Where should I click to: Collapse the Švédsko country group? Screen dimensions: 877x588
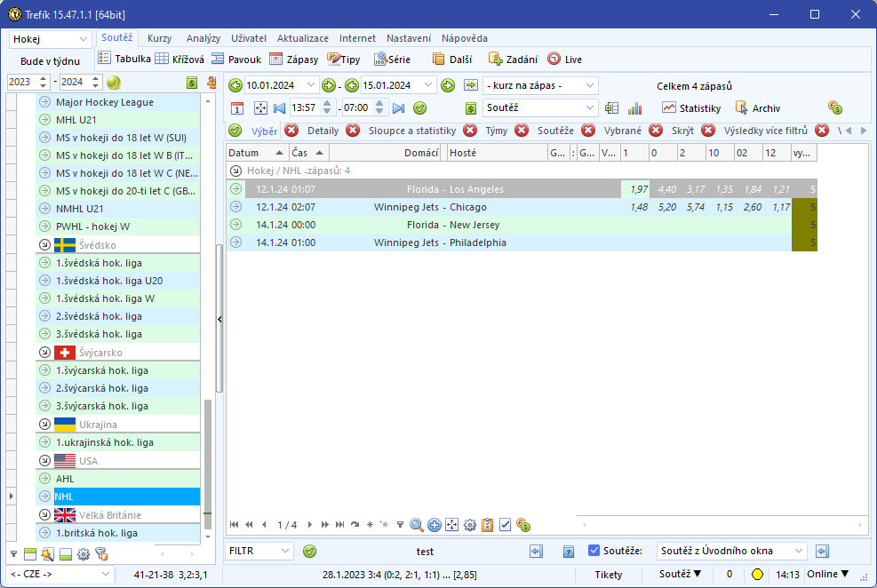tap(44, 245)
